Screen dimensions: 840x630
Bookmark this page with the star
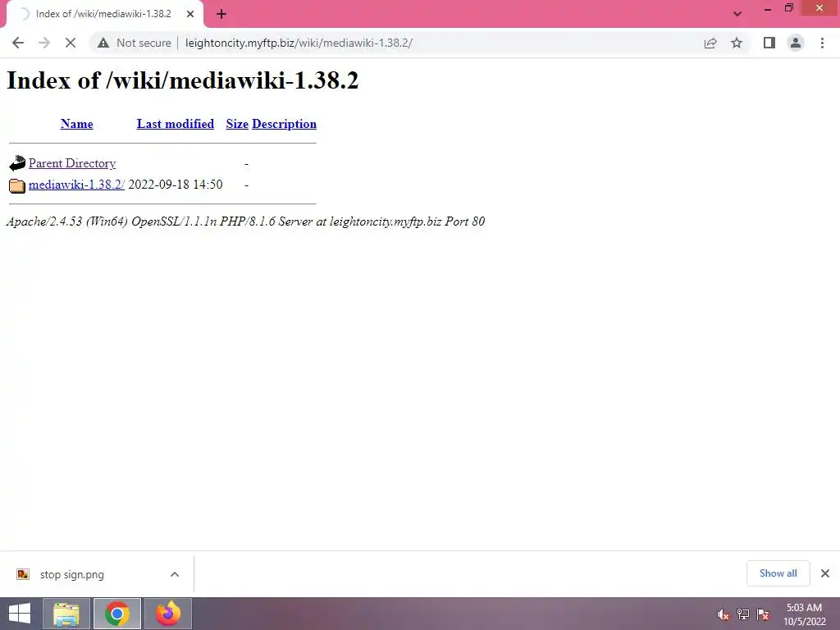tap(737, 43)
